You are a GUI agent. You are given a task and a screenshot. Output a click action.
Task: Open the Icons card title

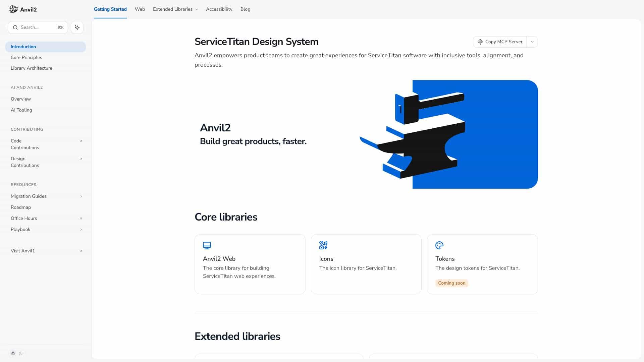326,259
